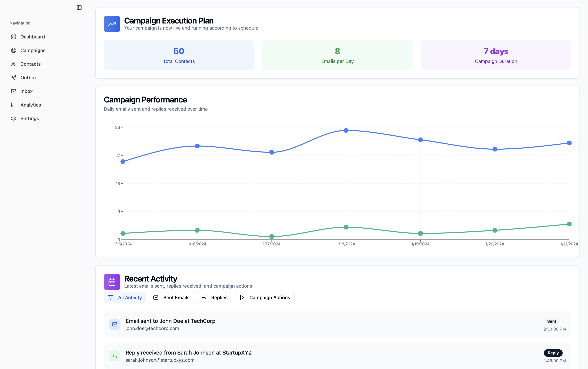Click the Settings gear icon
Image resolution: width=588 pixels, height=369 pixels.
[14, 119]
